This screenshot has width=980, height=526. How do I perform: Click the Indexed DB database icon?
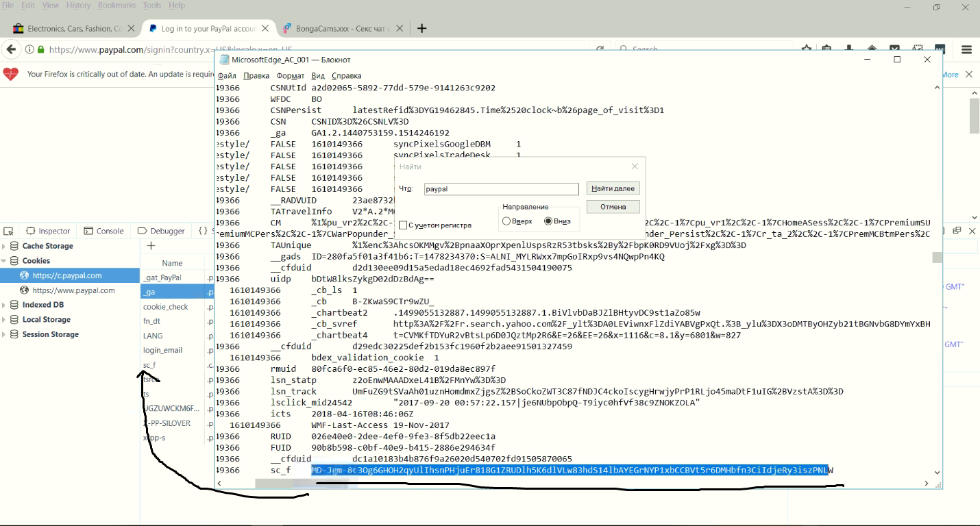coord(14,305)
